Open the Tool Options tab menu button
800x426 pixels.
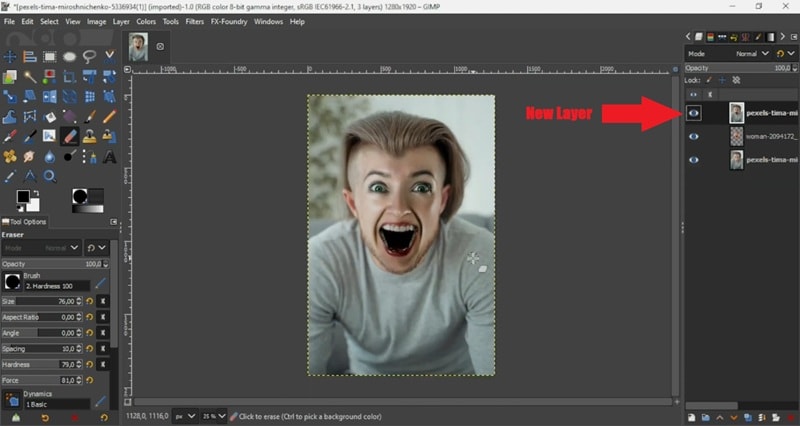[113, 222]
